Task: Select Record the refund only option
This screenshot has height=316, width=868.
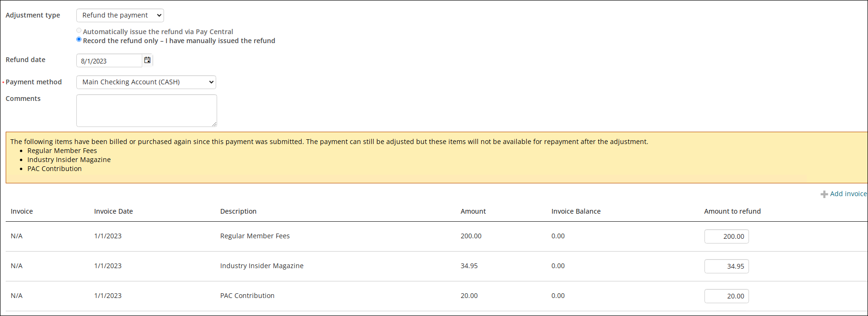Action: (x=79, y=39)
